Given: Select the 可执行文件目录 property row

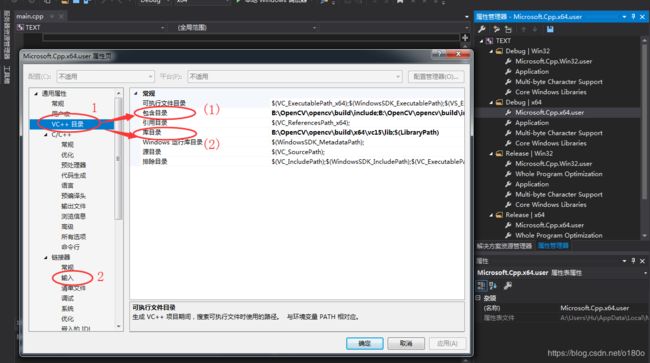Looking at the screenshot, I should point(297,103).
